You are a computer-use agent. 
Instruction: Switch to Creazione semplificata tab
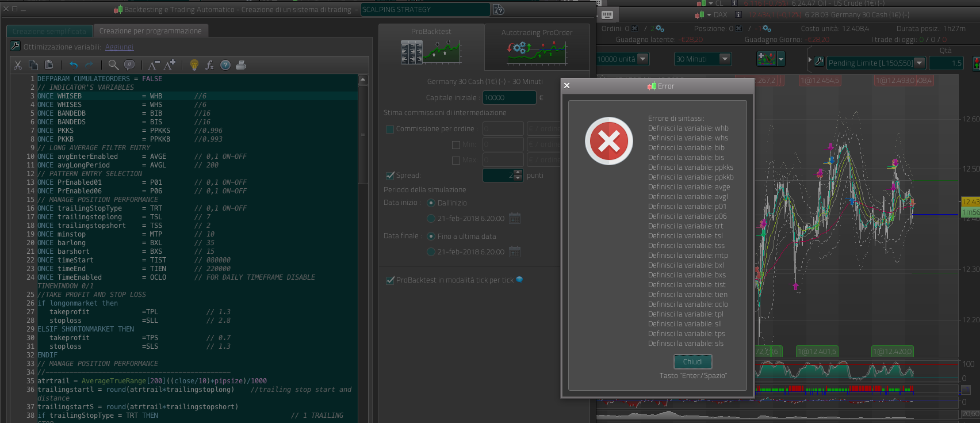[x=49, y=31]
